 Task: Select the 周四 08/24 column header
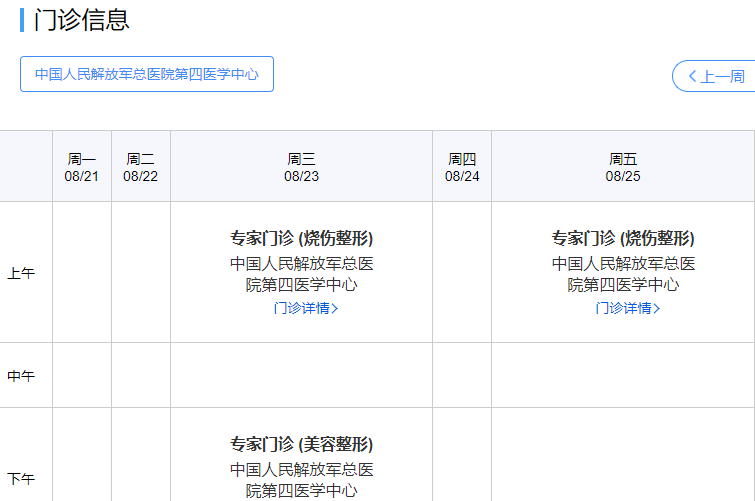[462, 167]
